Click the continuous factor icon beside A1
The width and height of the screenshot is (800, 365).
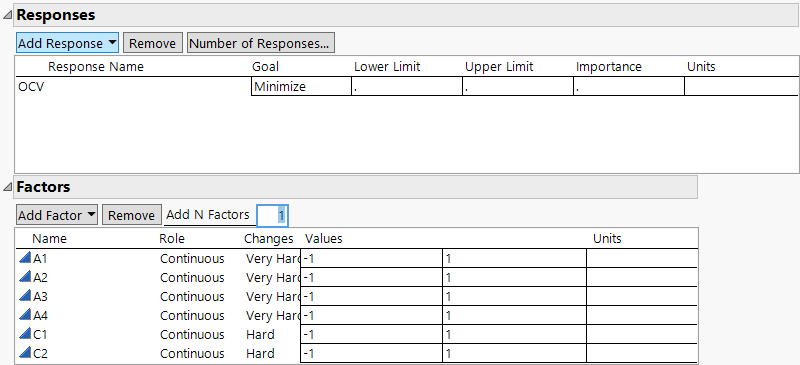pyautogui.click(x=24, y=258)
